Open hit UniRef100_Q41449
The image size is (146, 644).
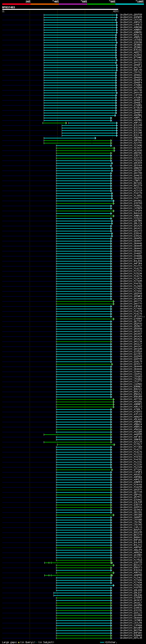(131, 299)
